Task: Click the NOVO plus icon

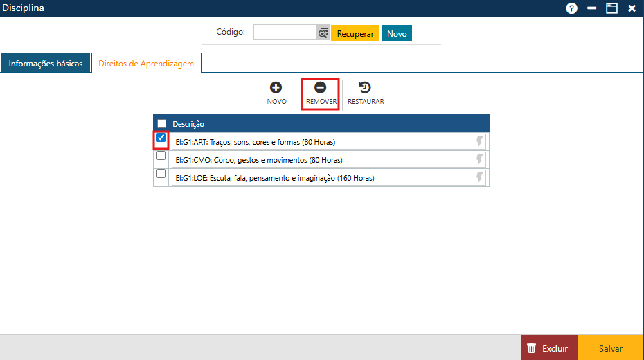Action: [276, 87]
